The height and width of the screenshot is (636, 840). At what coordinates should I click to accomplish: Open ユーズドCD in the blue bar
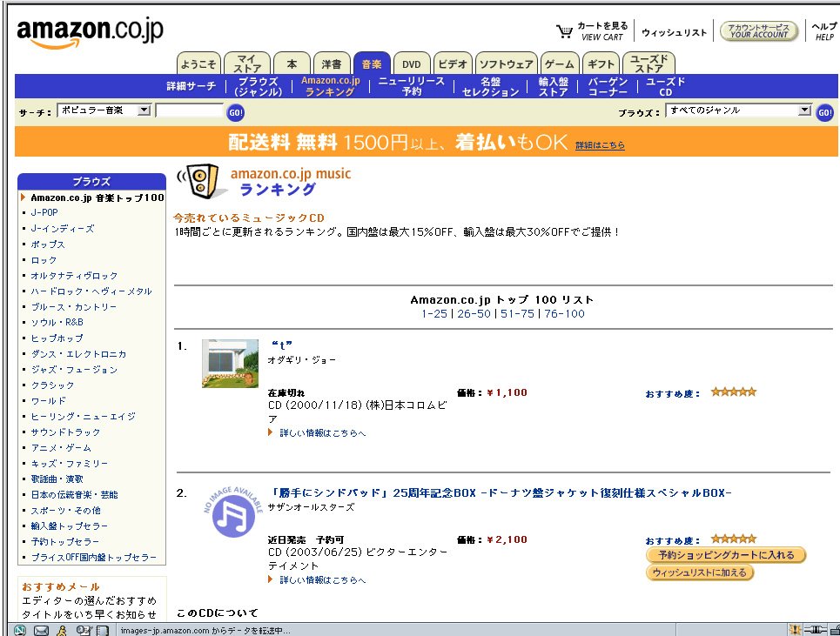pos(665,86)
